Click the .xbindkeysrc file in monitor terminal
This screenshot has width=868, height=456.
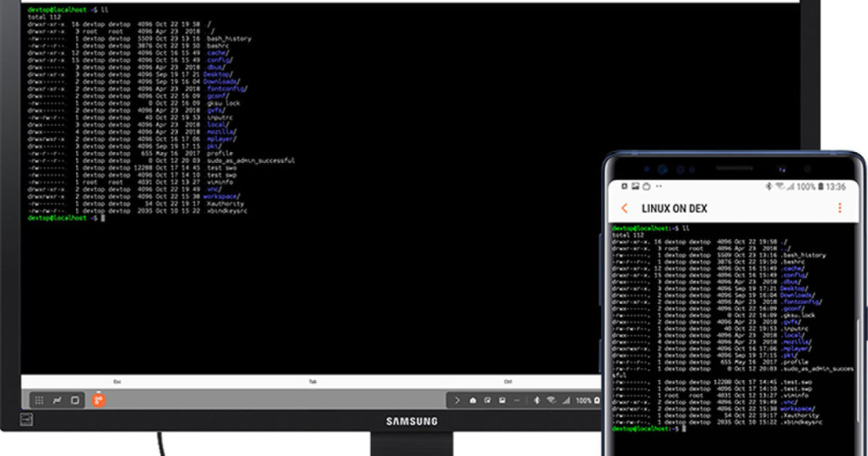point(225,211)
